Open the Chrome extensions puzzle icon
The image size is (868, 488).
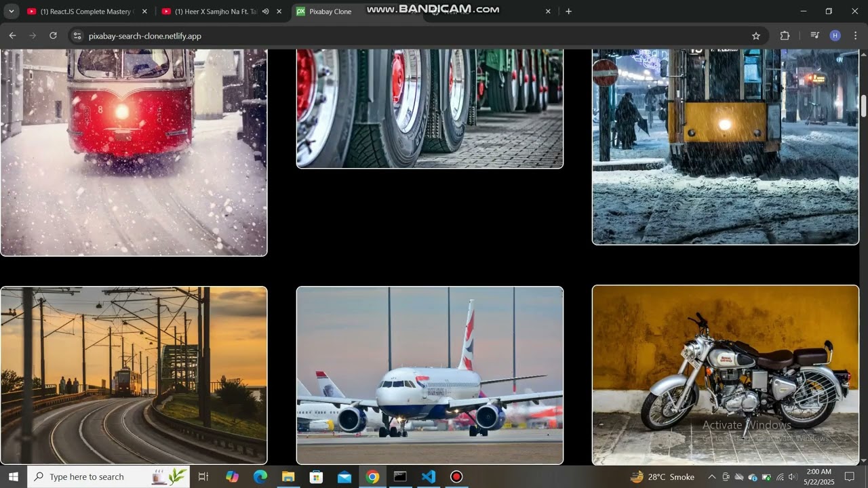785,36
